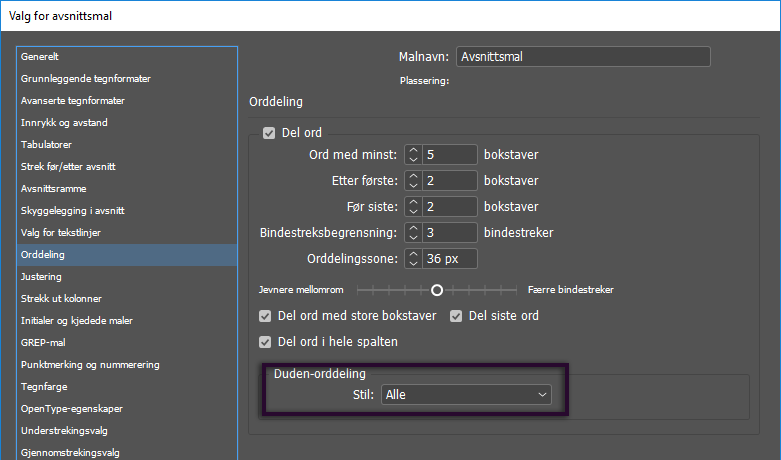The height and width of the screenshot is (460, 781).
Task: Click the Bindestreksbegrensning stepper arrows
Action: point(413,233)
